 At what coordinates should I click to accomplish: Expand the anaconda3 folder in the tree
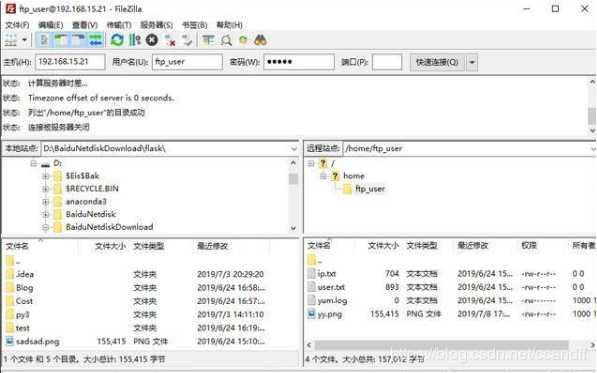[46, 201]
